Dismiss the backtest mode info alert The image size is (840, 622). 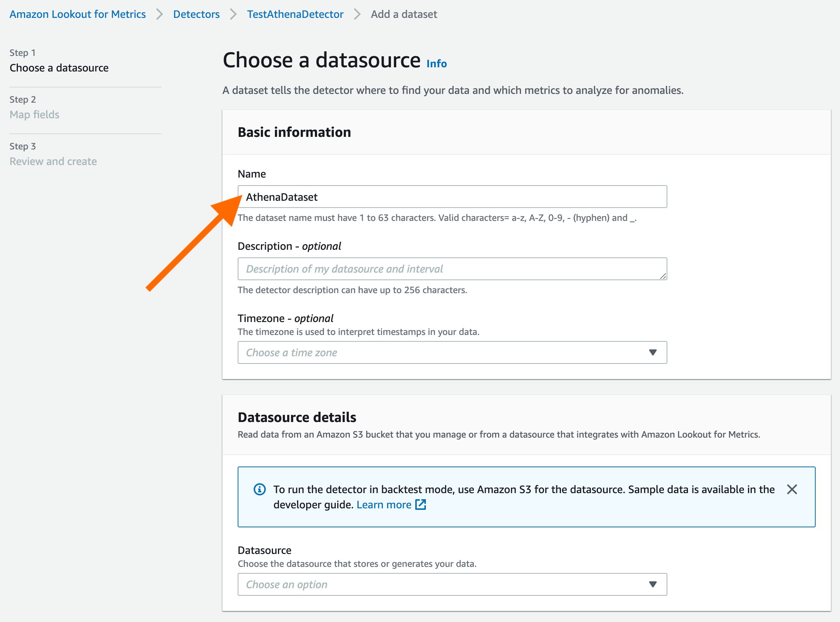tap(792, 489)
